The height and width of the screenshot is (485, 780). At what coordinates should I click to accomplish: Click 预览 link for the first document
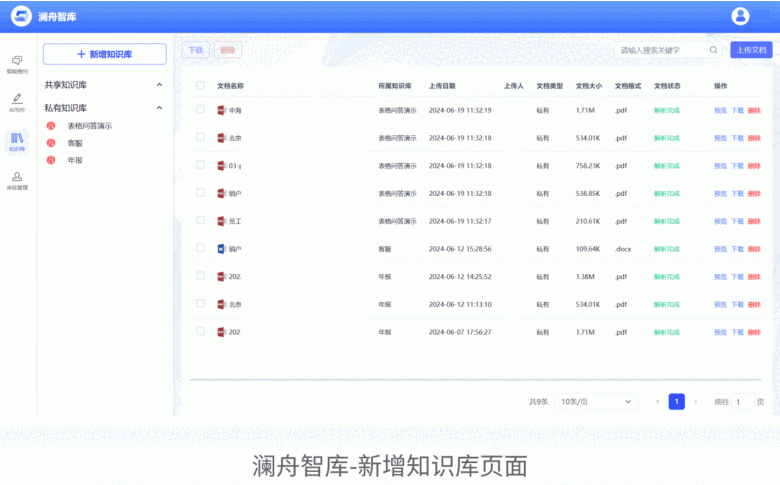click(720, 110)
